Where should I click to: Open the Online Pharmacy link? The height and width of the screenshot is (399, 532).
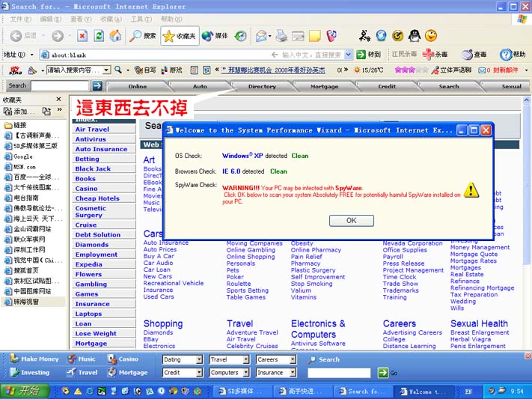(x=316, y=249)
